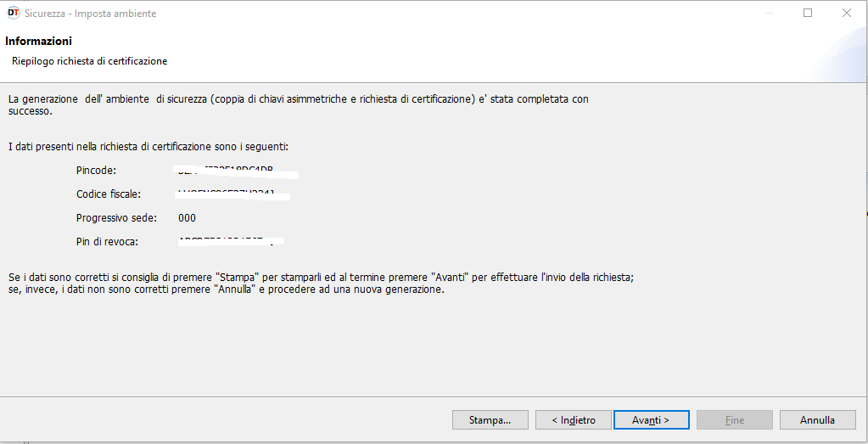
Task: Click the redacted Pincode value
Action: (x=237, y=171)
